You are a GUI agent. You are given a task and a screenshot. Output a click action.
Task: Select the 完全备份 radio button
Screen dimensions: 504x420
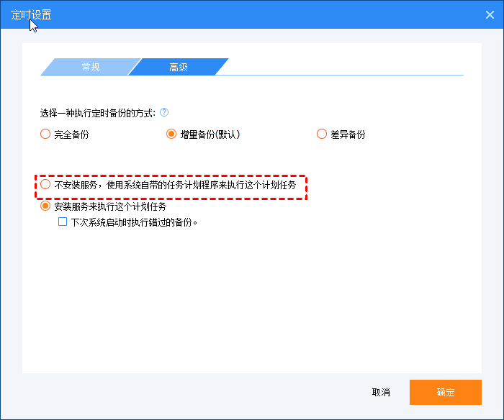(x=45, y=134)
